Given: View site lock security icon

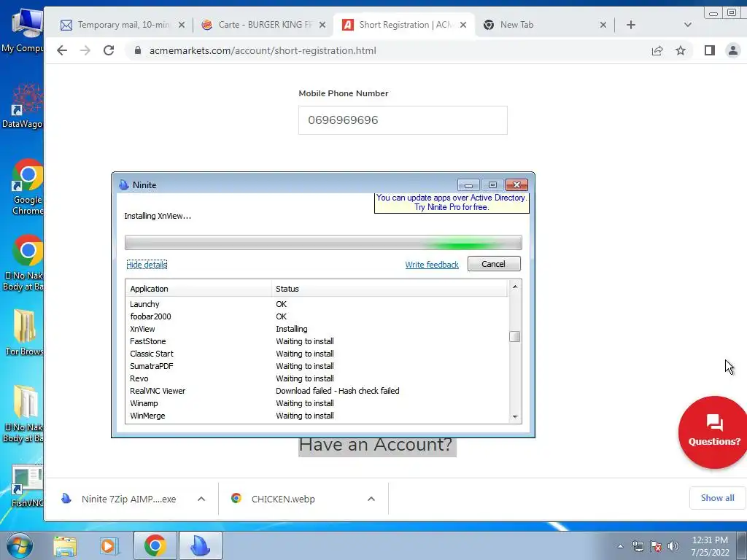Looking at the screenshot, I should click(x=138, y=50).
